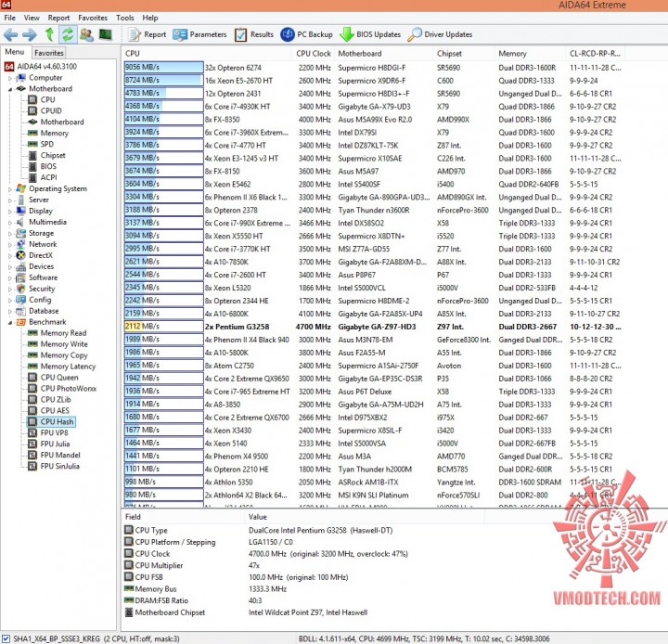The height and width of the screenshot is (644, 668).
Task: Expand the Network tree node
Action: [x=10, y=245]
